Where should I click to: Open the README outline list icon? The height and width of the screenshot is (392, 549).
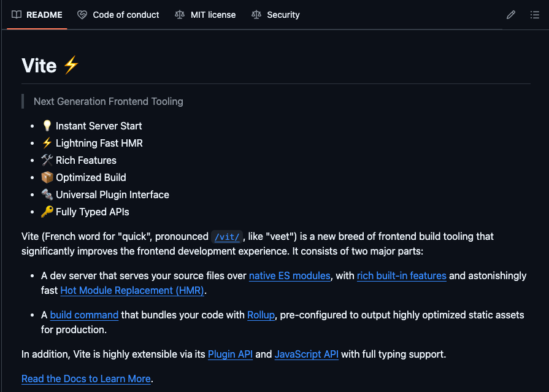point(535,15)
